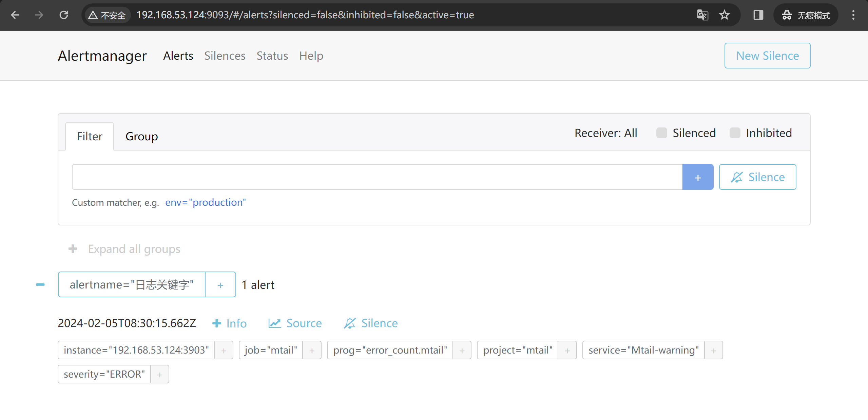Click the alert's bell-slash Silence icon
Screen dimensions: 868x420
pos(349,323)
